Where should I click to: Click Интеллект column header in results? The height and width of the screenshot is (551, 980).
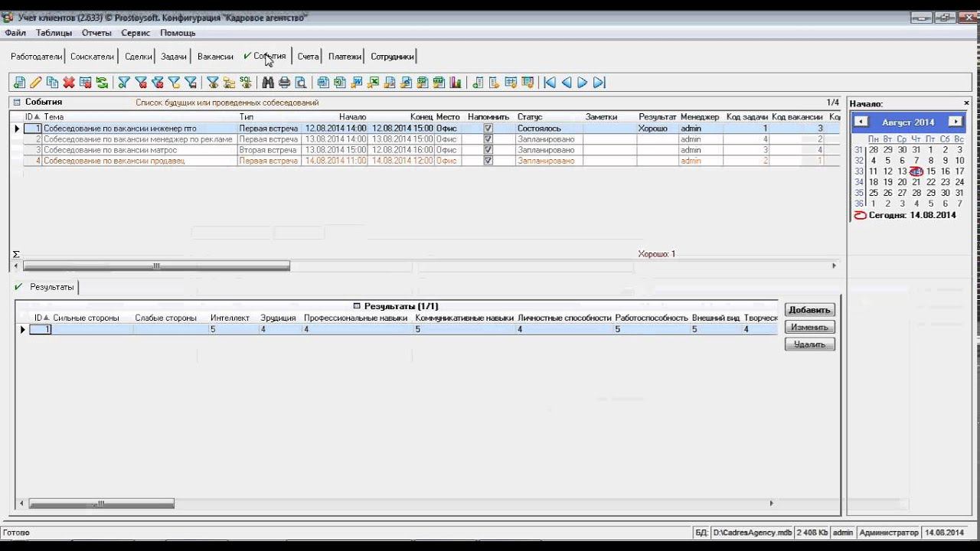230,318
